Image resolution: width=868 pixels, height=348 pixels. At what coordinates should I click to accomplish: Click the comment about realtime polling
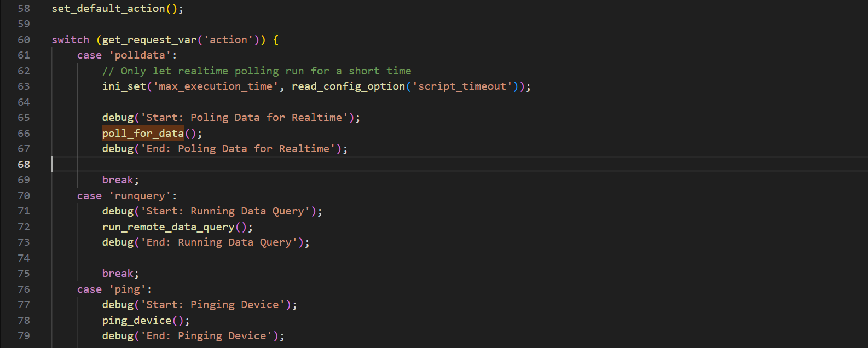[257, 71]
